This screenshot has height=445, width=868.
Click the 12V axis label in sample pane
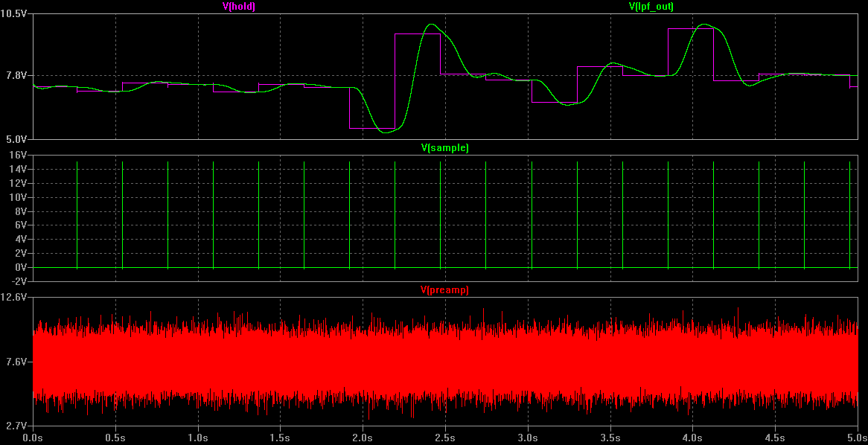coord(19,183)
